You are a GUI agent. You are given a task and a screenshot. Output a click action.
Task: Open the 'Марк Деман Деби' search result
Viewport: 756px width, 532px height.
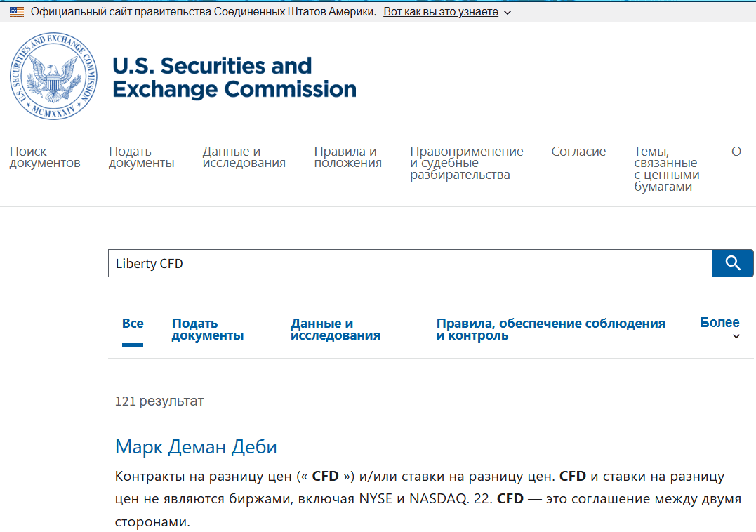pyautogui.click(x=195, y=447)
